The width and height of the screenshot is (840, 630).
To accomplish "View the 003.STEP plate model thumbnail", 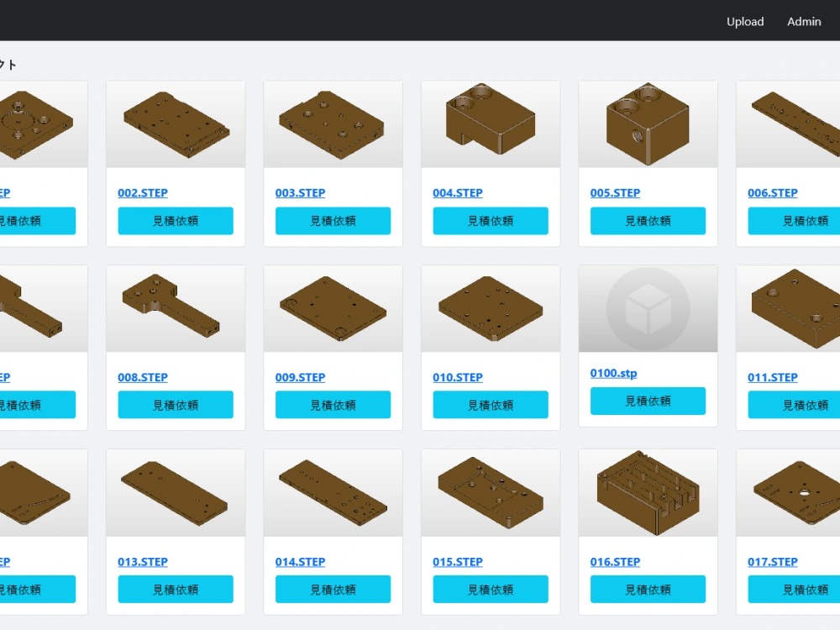I will pyautogui.click(x=333, y=124).
